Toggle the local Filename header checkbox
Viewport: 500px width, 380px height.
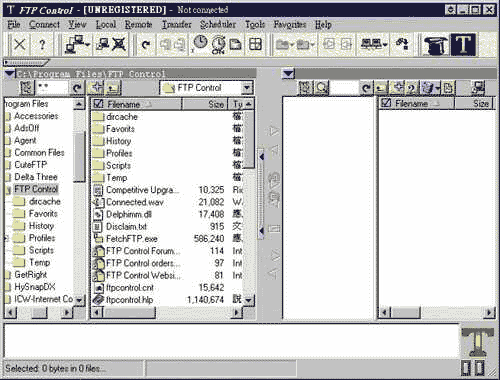tap(98, 104)
